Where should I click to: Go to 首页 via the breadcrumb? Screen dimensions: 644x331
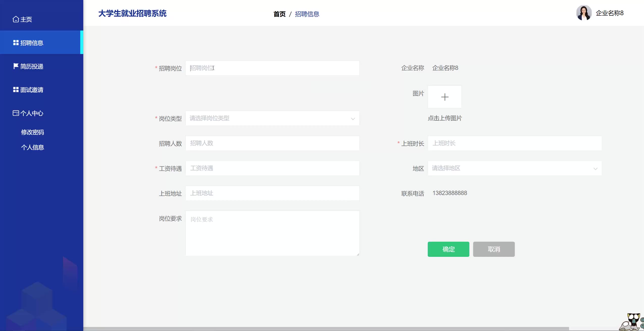tap(279, 14)
